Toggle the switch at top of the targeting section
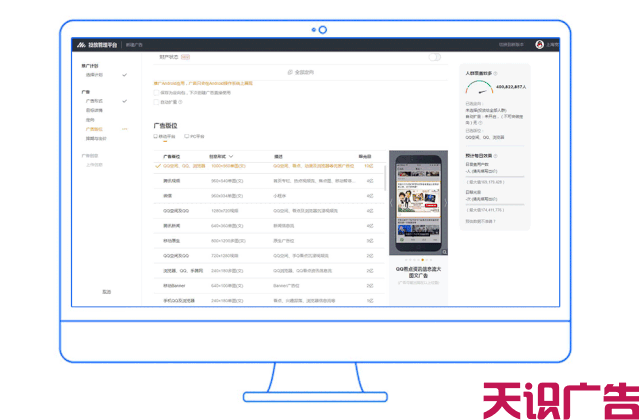The height and width of the screenshot is (420, 639). [x=434, y=57]
